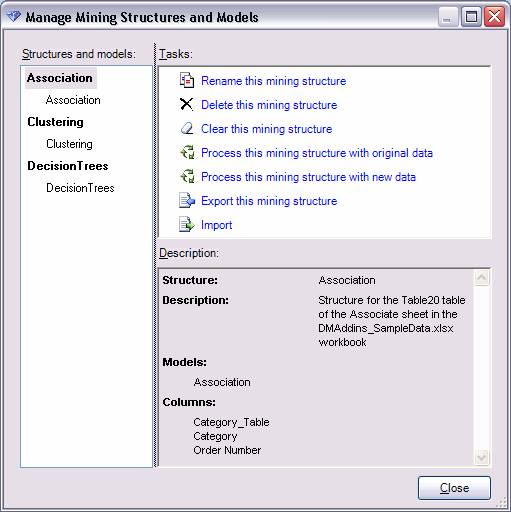Select the bold Clustering structure

coord(55,122)
